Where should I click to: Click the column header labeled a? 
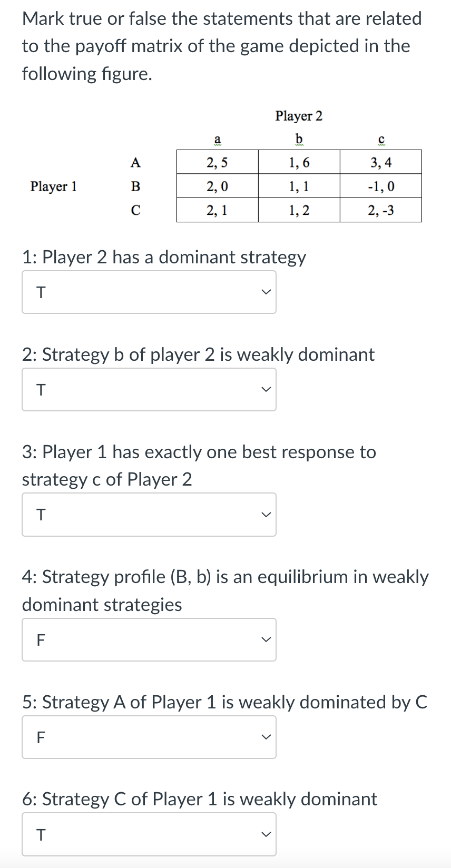(x=217, y=140)
